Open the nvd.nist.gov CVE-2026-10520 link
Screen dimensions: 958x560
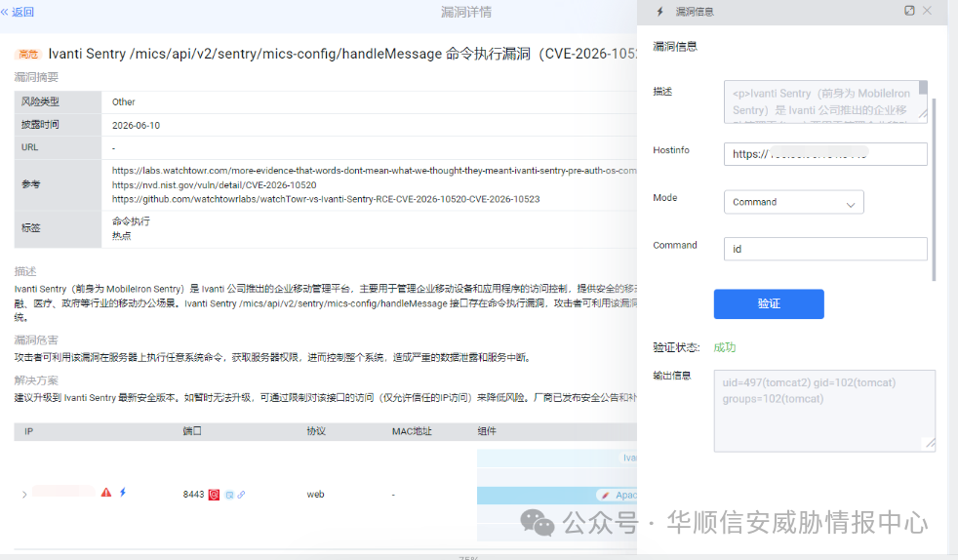[214, 185]
